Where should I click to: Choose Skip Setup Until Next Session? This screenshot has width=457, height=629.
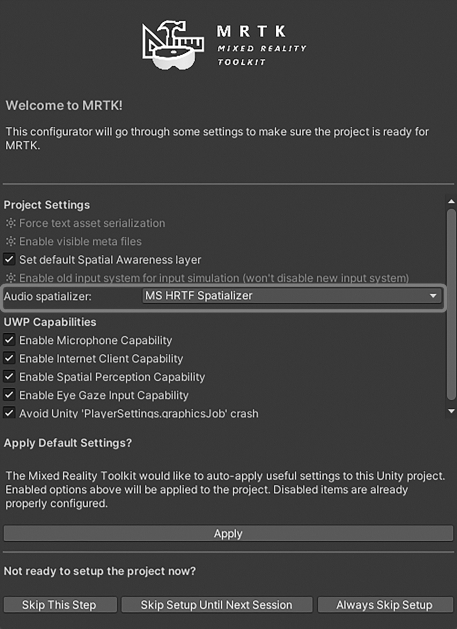click(217, 605)
